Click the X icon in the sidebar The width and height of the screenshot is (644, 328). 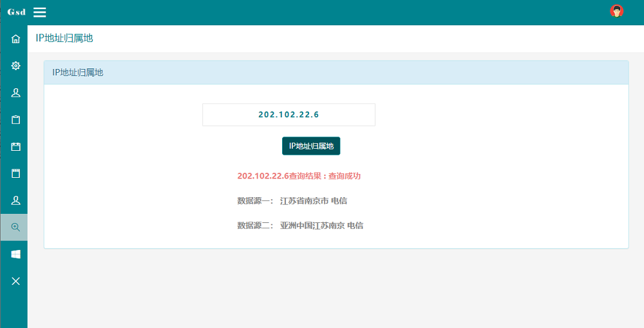(x=15, y=281)
